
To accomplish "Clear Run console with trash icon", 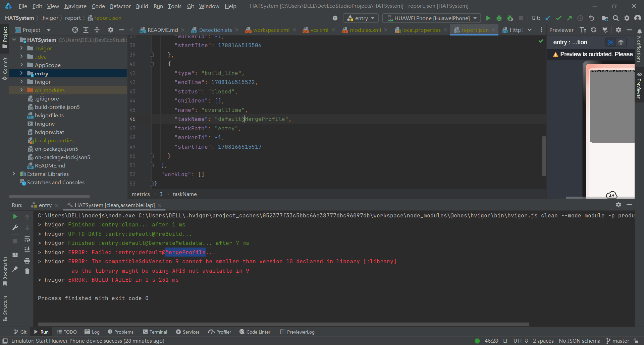I will click(x=27, y=271).
